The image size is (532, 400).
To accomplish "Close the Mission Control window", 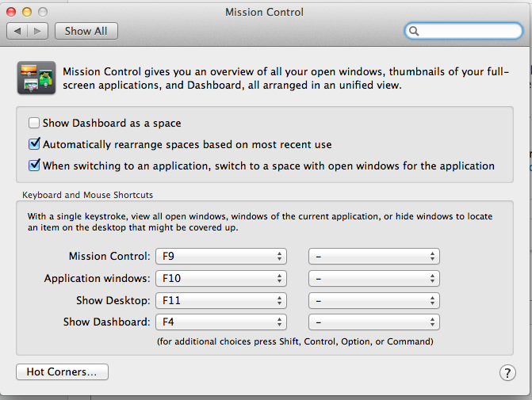I will (11, 12).
